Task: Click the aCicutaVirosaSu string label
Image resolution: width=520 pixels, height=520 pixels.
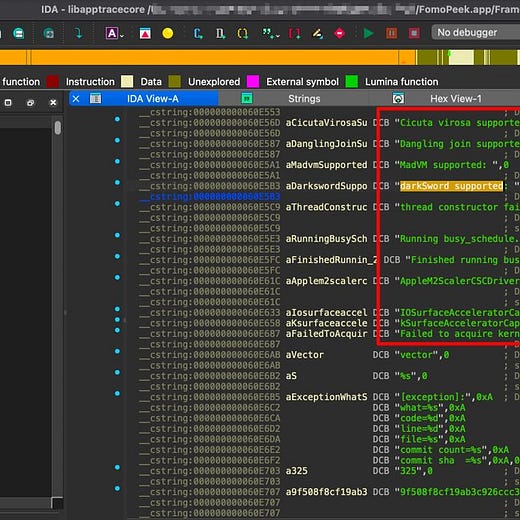Action: (326, 123)
